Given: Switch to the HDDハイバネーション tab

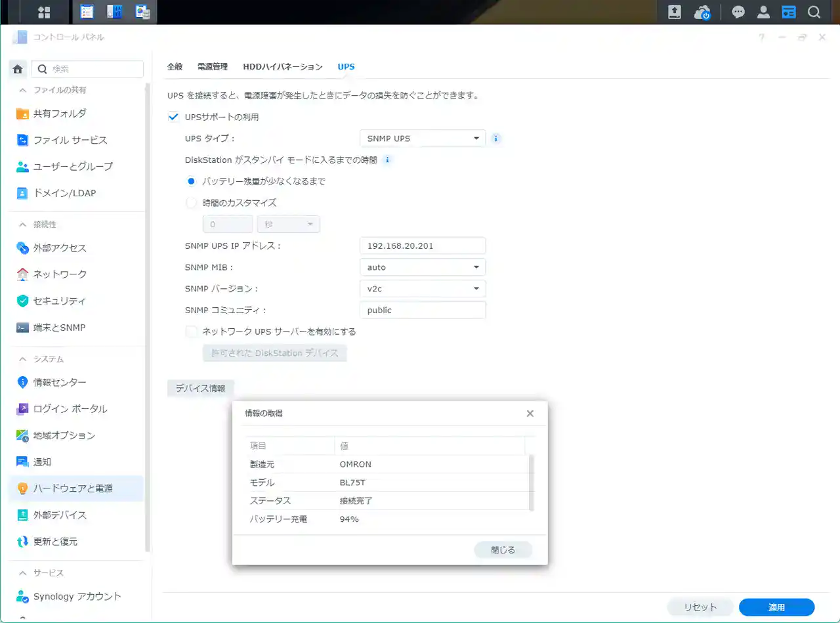Looking at the screenshot, I should [x=283, y=66].
